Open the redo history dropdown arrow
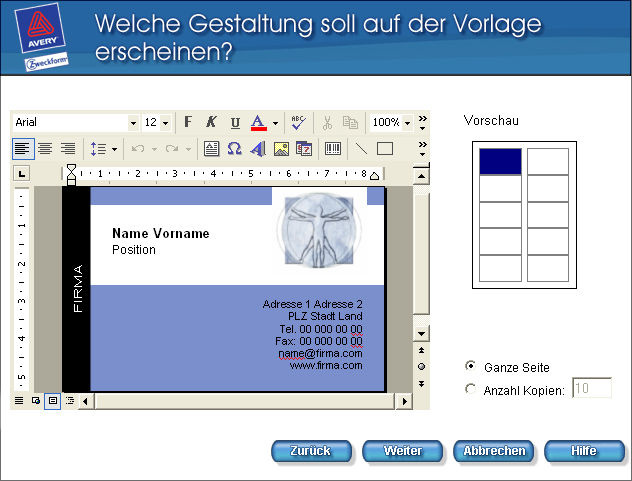This screenshot has width=632, height=481. [188, 149]
